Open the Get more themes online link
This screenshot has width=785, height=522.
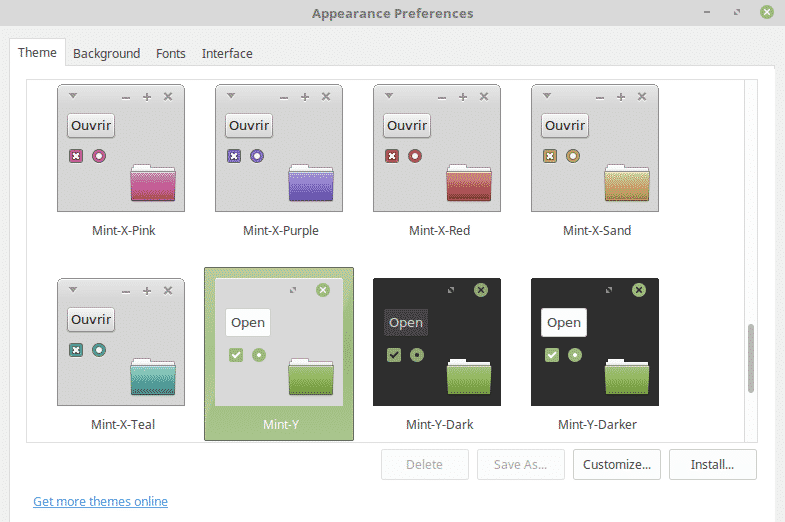[100, 502]
